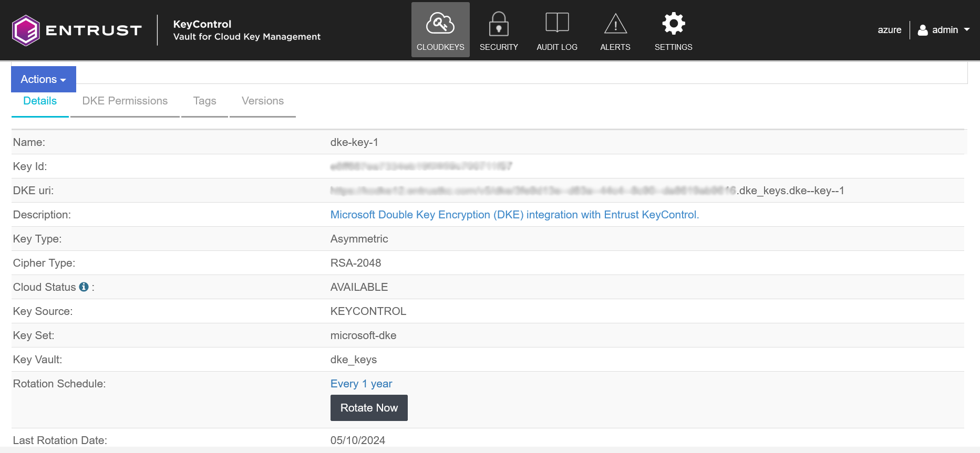Click the DKE uri: field label
This screenshot has width=980, height=453.
pyautogui.click(x=33, y=191)
